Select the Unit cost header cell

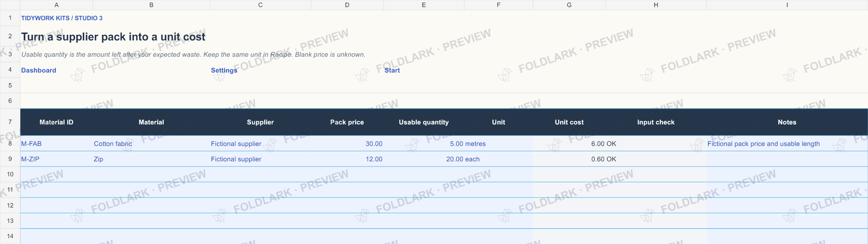pyautogui.click(x=569, y=122)
